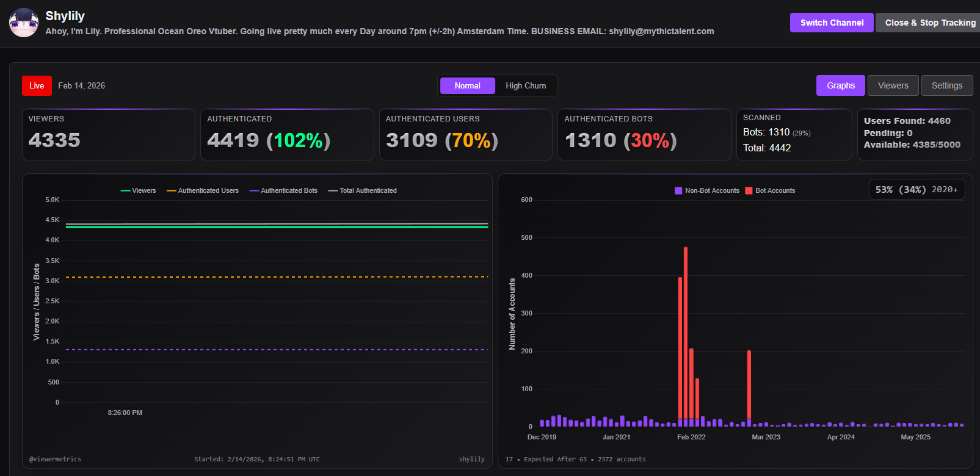Click the 53% (34%) 2020+ badge
Image resolution: width=980 pixels, height=476 pixels.
(x=916, y=190)
